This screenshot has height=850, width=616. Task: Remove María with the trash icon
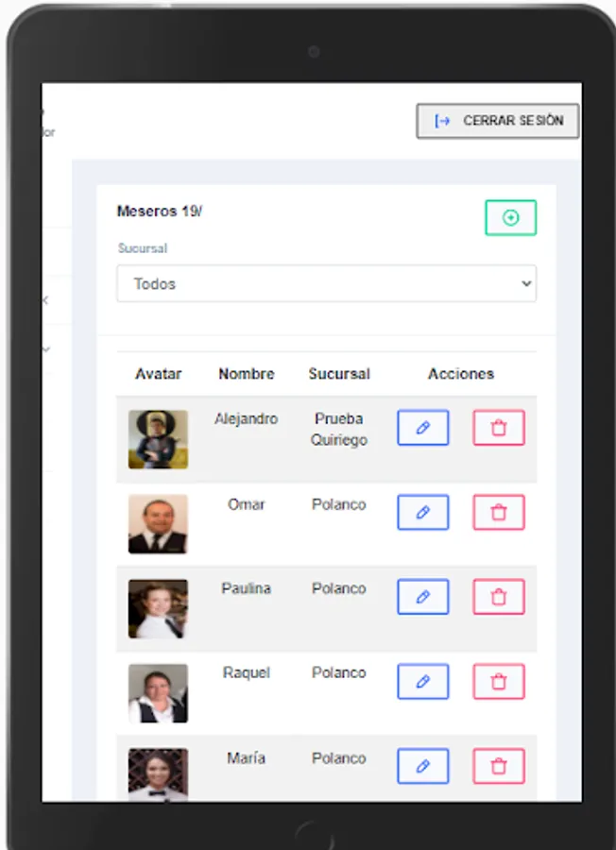(499, 766)
